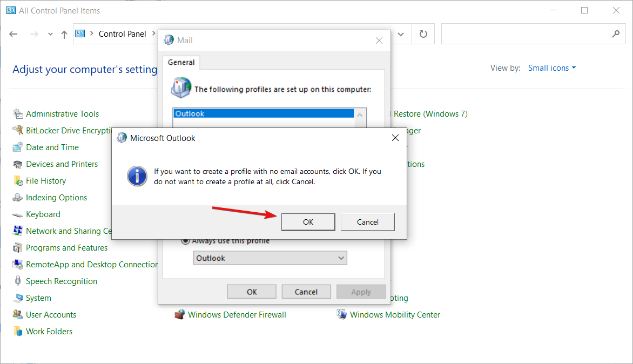Select the File History icon
This screenshot has width=633, height=364.
(18, 181)
